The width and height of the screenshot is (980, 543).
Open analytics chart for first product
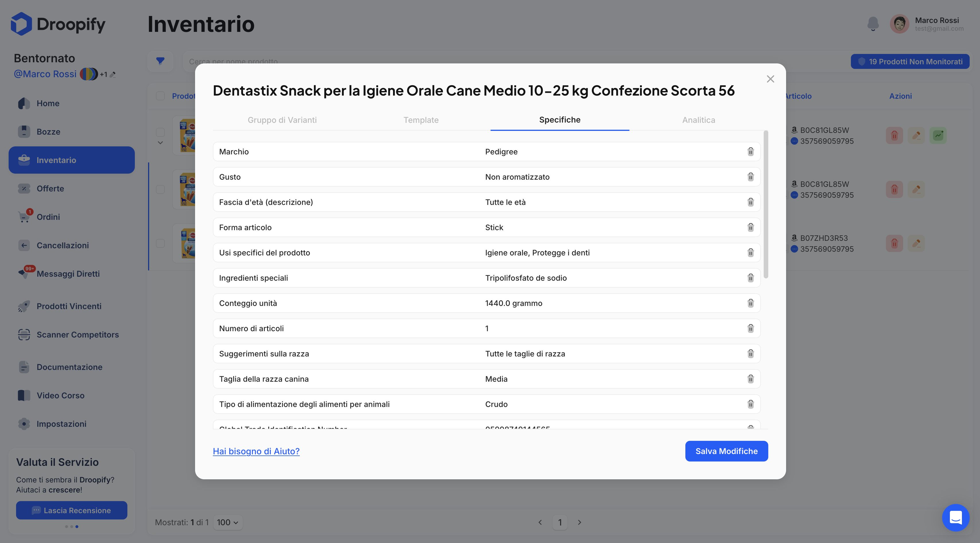click(x=938, y=135)
